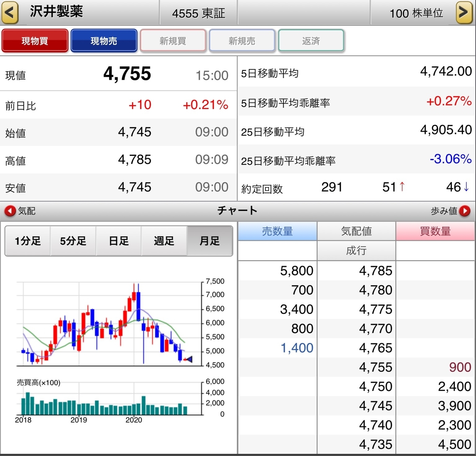Tap the 100 株単位 label
The image size is (476, 456).
pos(416,13)
